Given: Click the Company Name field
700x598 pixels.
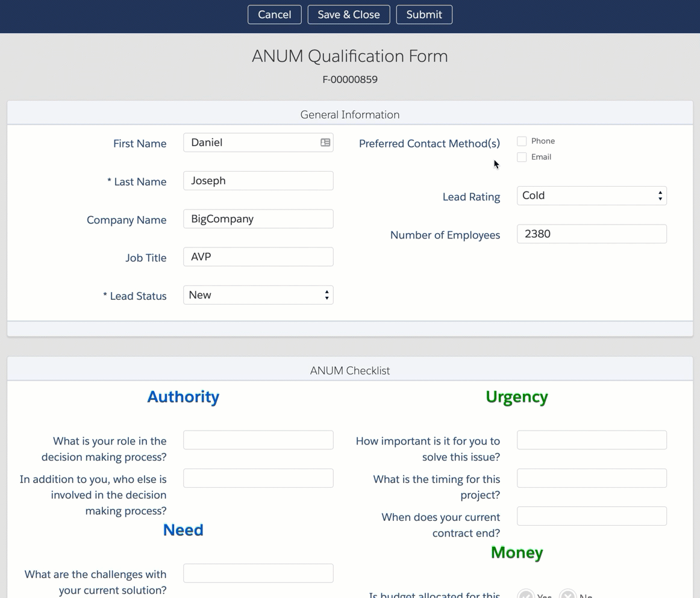Looking at the screenshot, I should tap(258, 219).
